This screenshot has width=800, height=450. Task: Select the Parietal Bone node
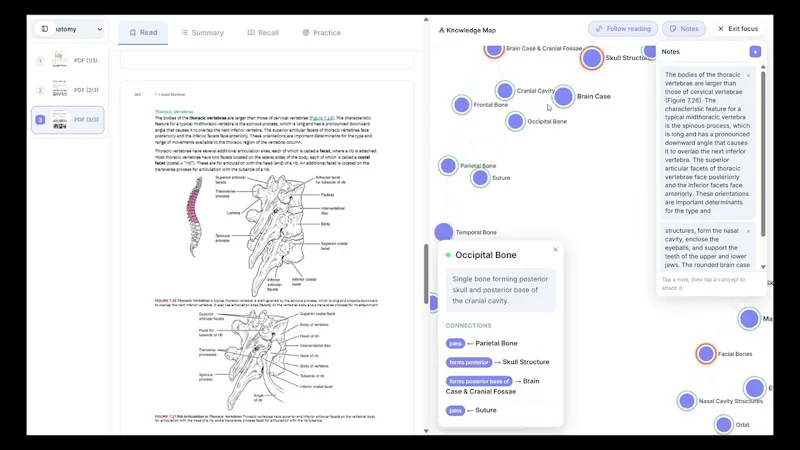click(x=448, y=166)
